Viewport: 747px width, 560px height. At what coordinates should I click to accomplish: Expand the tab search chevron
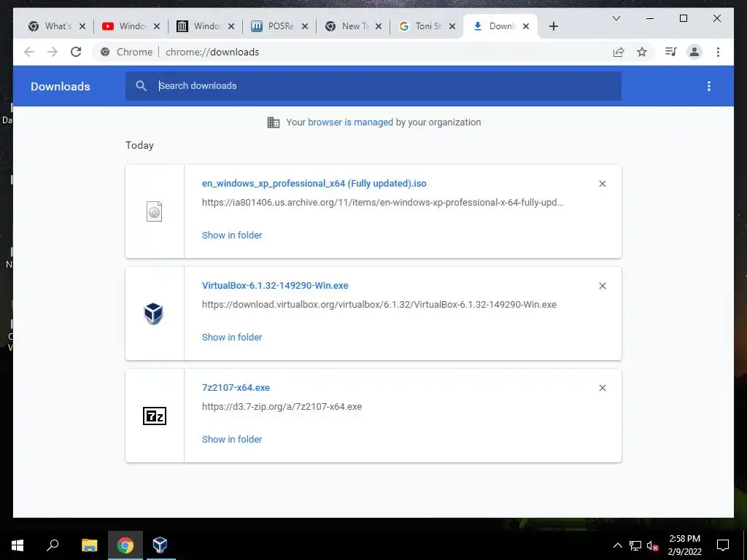point(616,18)
